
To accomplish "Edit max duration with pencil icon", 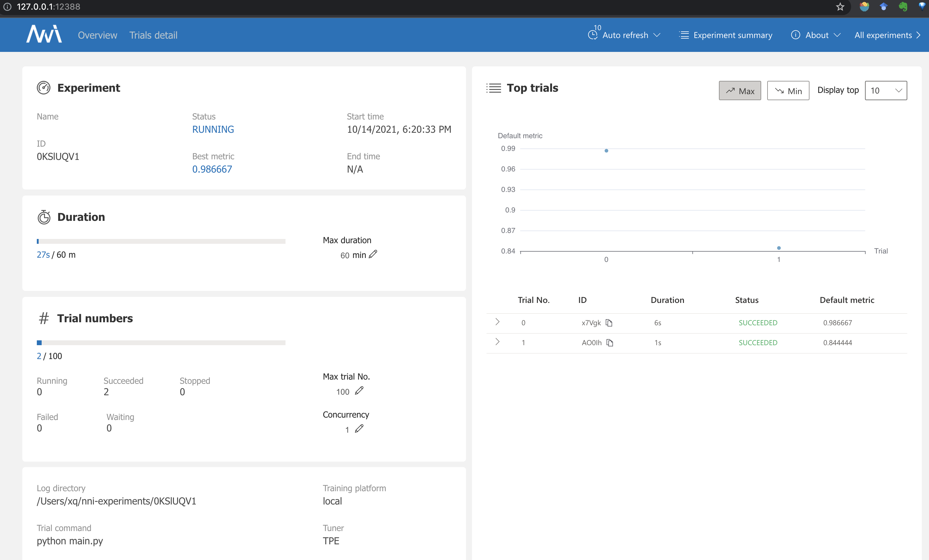I will [373, 254].
